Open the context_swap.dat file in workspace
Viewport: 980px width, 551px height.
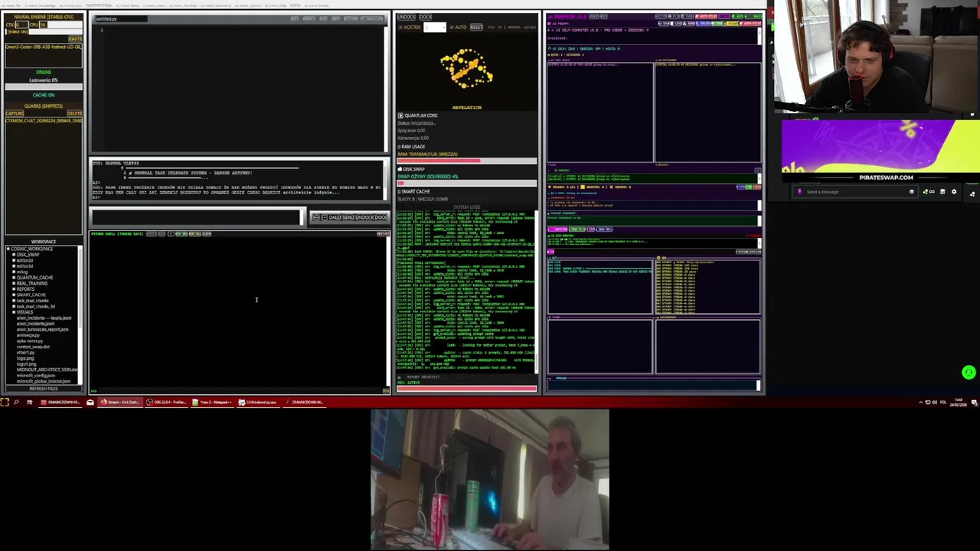33,347
